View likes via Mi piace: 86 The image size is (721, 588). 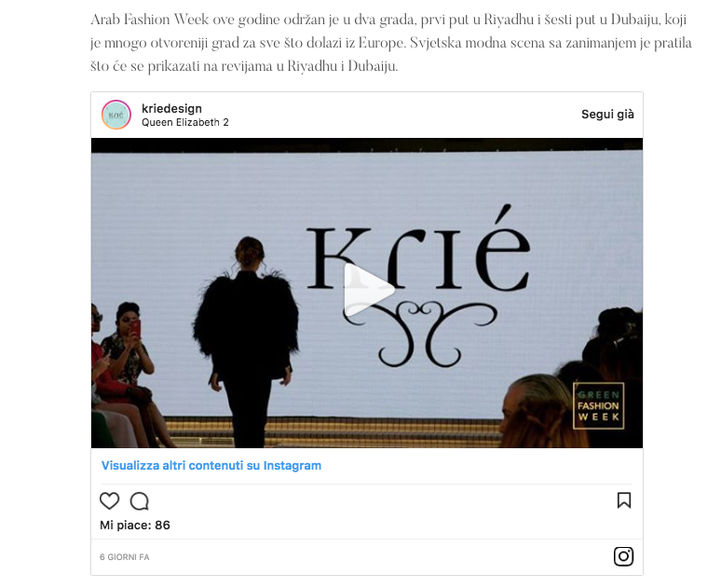(135, 525)
